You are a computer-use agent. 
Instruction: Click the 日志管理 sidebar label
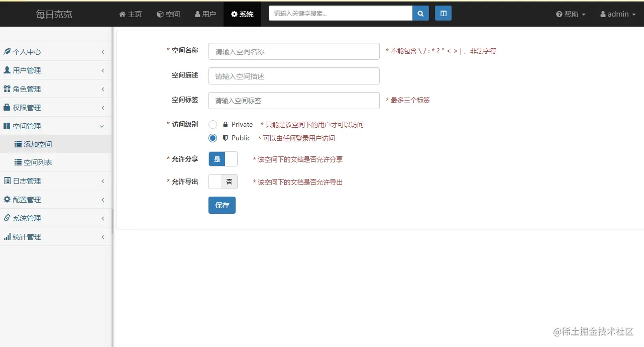click(27, 181)
